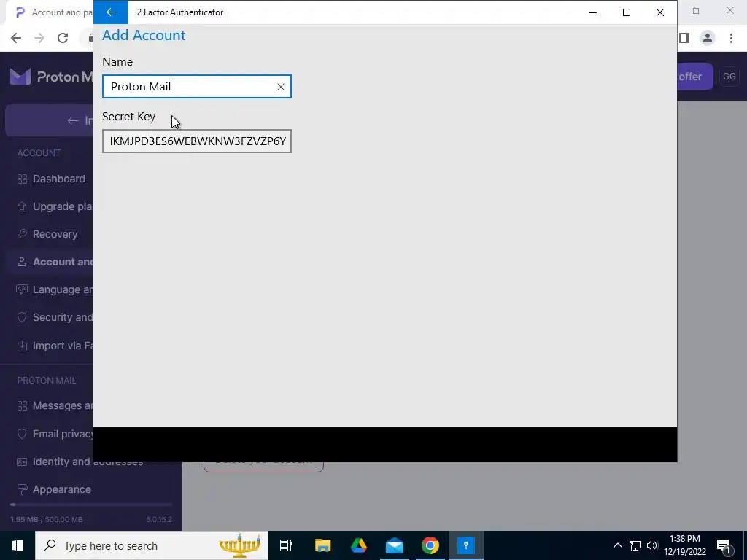Click the taskbar search box

coord(152,545)
